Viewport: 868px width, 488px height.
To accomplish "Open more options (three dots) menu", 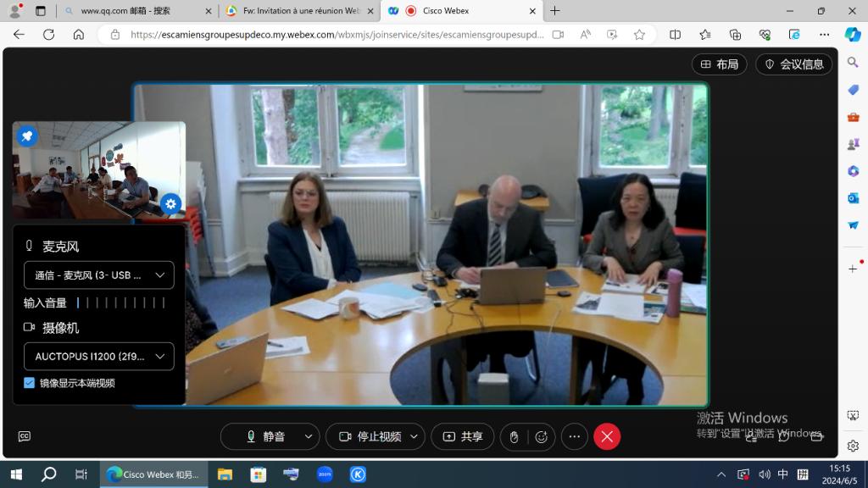I will point(574,436).
